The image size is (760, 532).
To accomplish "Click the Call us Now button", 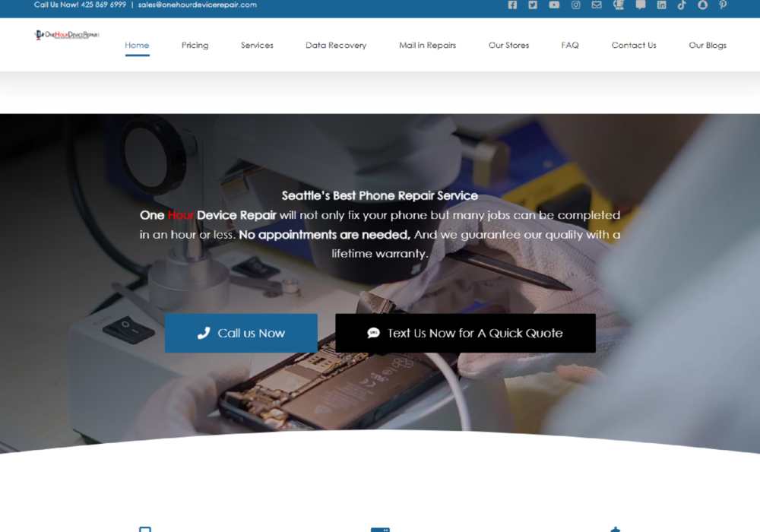I will click(x=241, y=333).
